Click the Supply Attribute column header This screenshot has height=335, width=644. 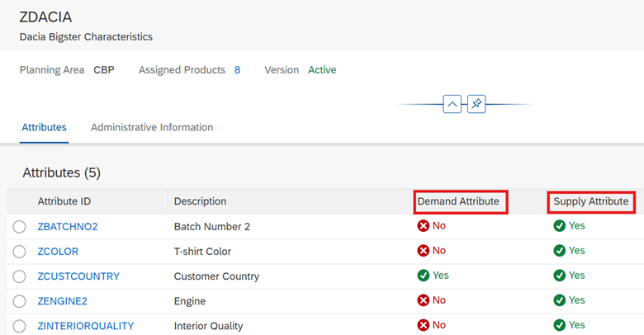tap(590, 201)
